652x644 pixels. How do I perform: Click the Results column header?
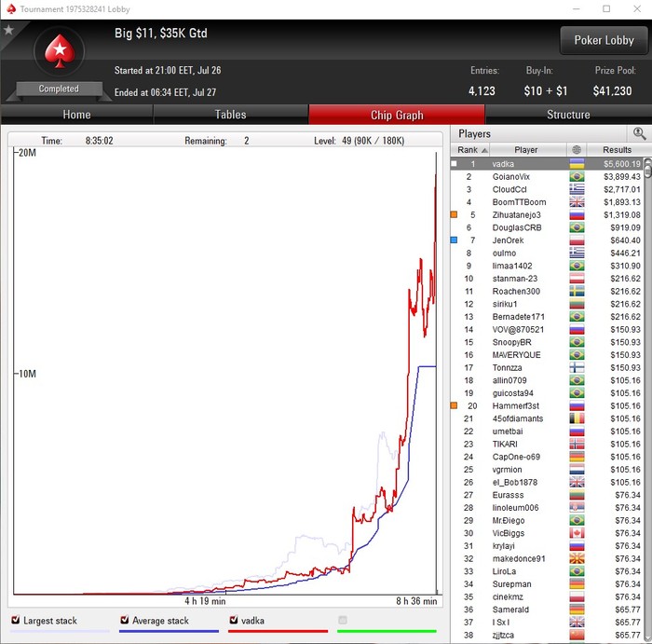click(617, 150)
